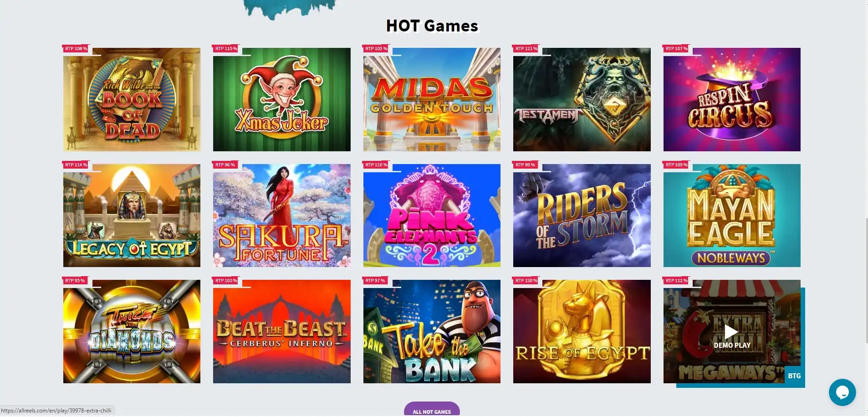Launch Beat the Beast Cerberus' Inferno
Image resolution: width=868 pixels, height=417 pixels.
(282, 331)
